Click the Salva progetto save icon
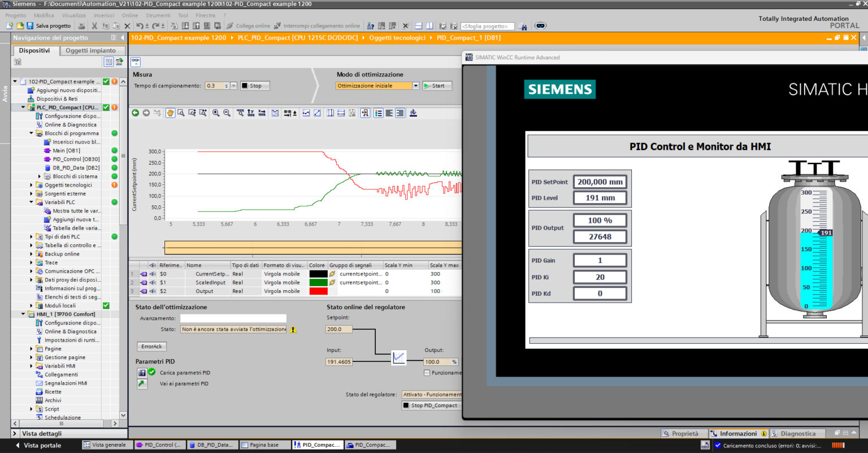Screen dimensions: 868x453 pyautogui.click(x=30, y=26)
